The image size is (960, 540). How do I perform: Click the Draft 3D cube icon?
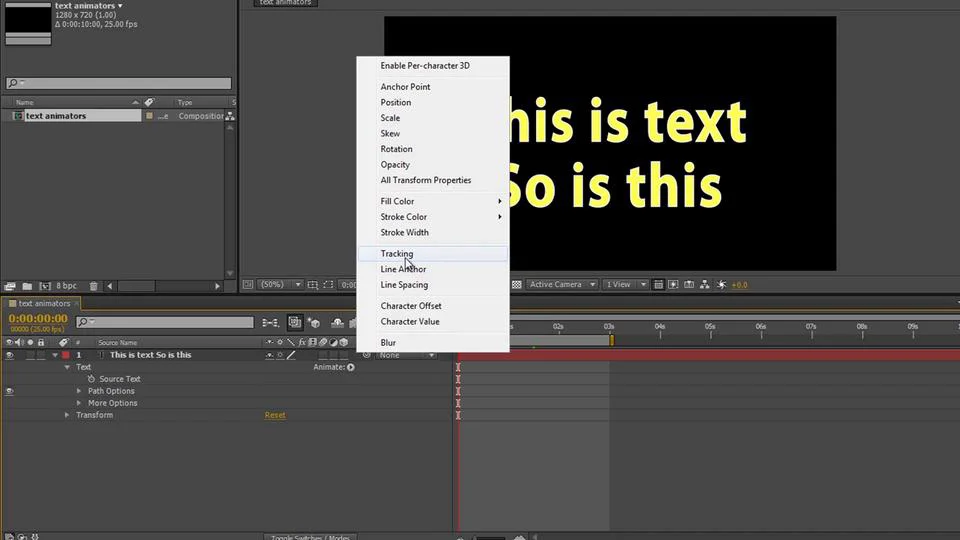(314, 323)
